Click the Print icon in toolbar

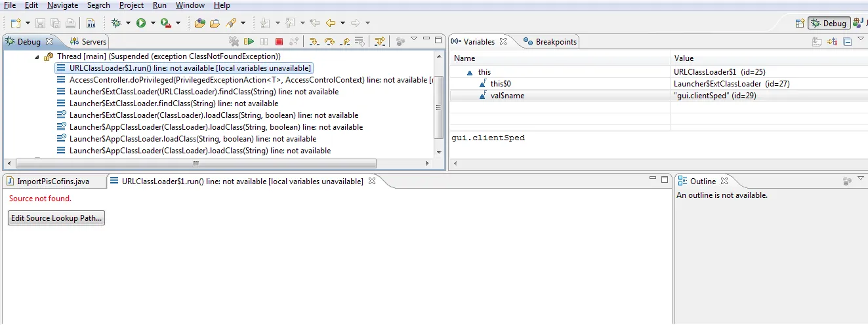(x=70, y=23)
